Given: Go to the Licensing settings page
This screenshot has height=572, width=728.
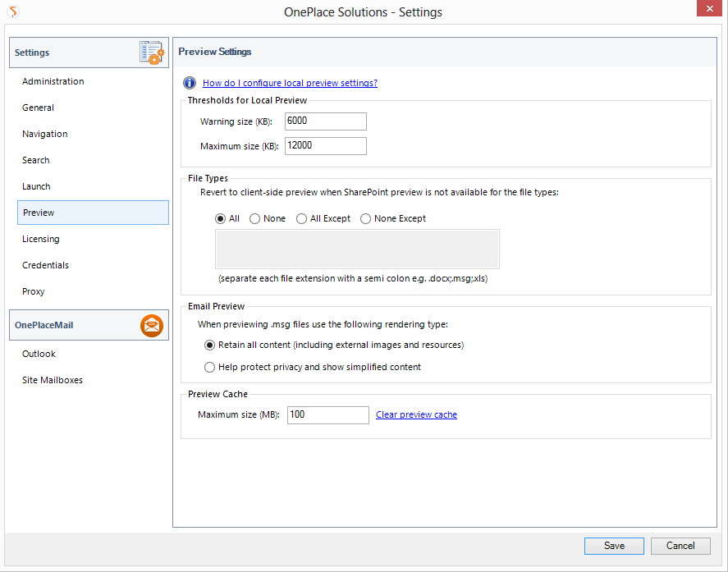Looking at the screenshot, I should pos(41,239).
